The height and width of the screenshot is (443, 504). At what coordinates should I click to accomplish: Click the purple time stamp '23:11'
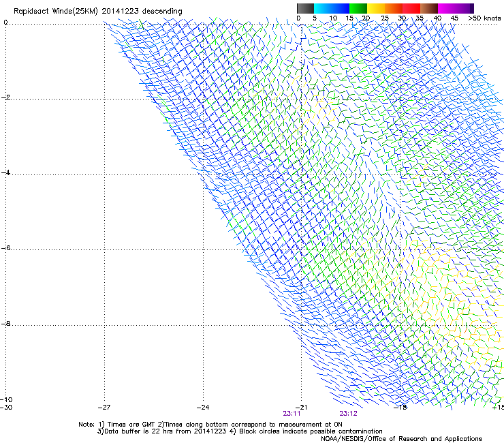coord(292,414)
